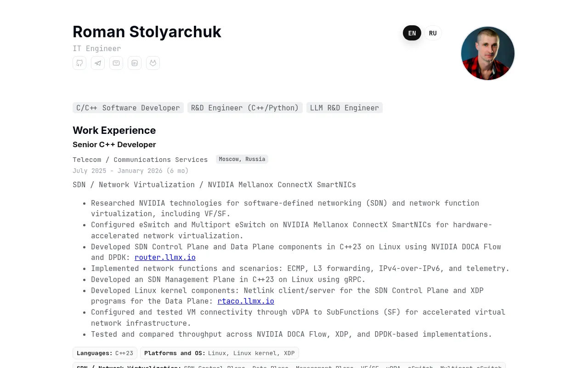Click the Moscow, Russia location badge
This screenshot has width=588, height=368.
pyautogui.click(x=242, y=159)
